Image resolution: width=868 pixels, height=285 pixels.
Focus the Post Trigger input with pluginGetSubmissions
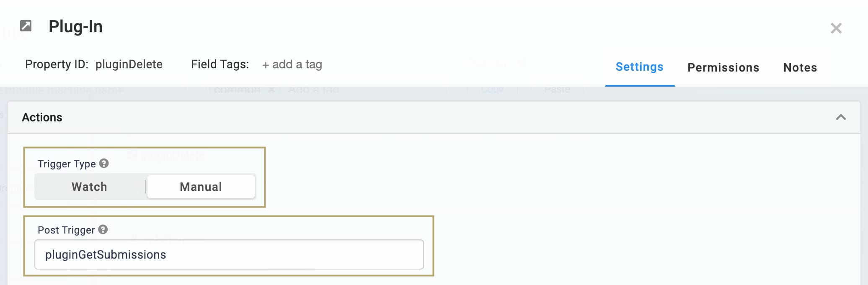pyautogui.click(x=229, y=254)
